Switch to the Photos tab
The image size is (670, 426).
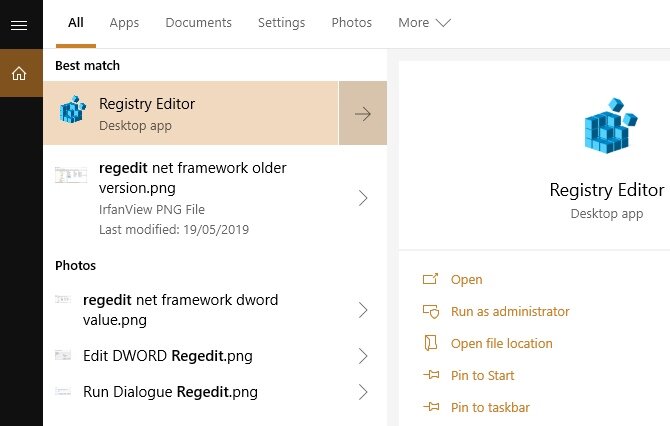pos(351,23)
